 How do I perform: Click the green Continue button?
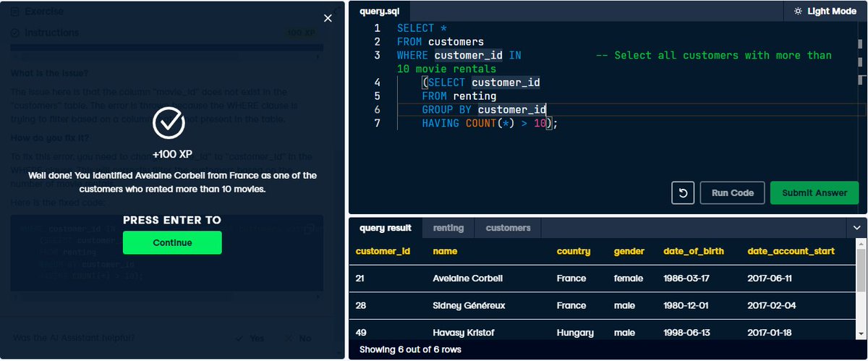point(172,242)
